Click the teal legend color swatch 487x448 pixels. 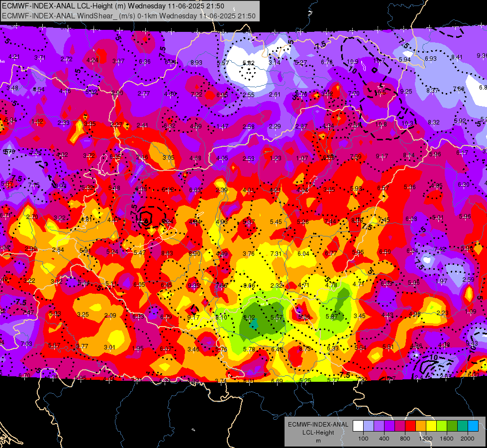pos(462,426)
